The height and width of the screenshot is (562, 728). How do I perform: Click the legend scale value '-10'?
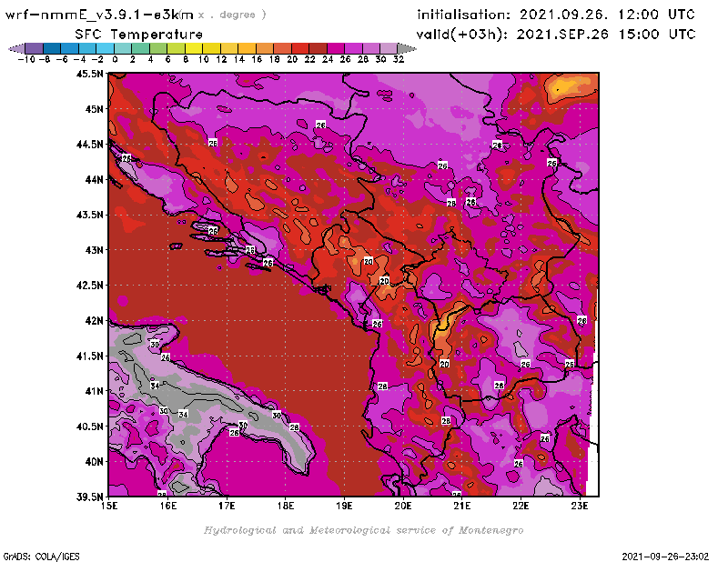point(26,60)
